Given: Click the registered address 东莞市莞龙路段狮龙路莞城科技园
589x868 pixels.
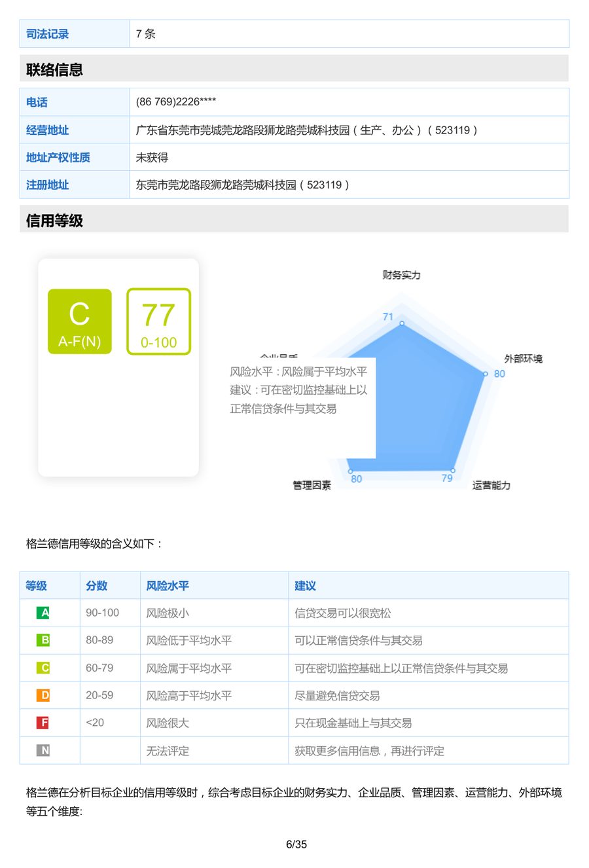Looking at the screenshot, I should coord(243,185).
